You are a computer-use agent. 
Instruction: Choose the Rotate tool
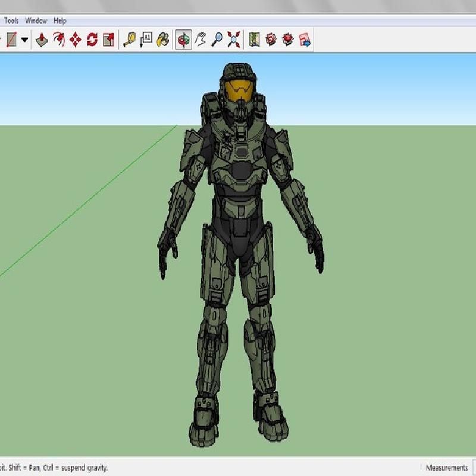[92, 40]
